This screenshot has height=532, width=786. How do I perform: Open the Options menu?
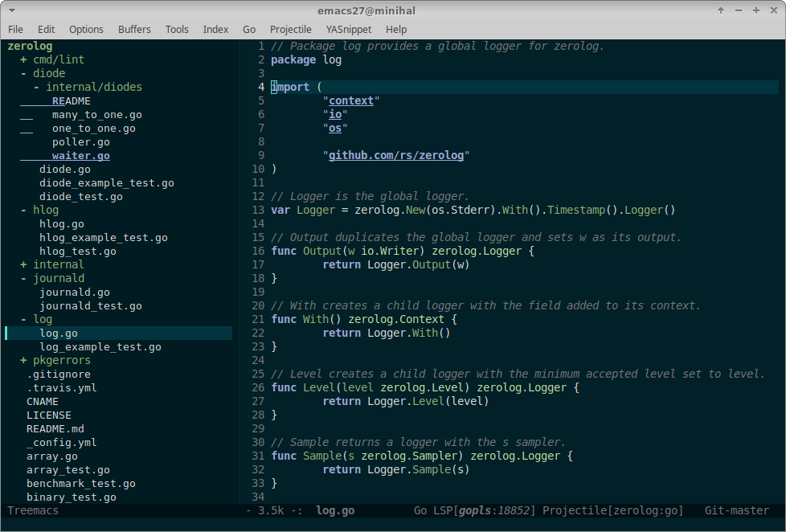point(86,30)
